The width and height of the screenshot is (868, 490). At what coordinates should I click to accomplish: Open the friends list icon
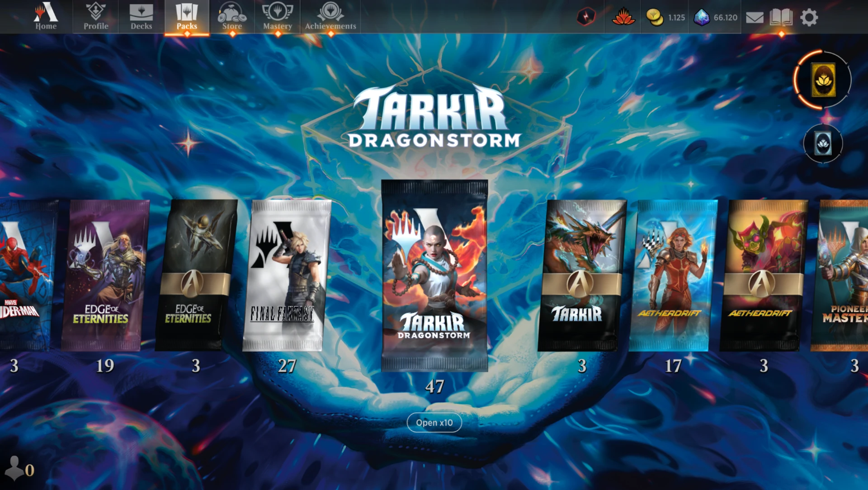pos(15,468)
